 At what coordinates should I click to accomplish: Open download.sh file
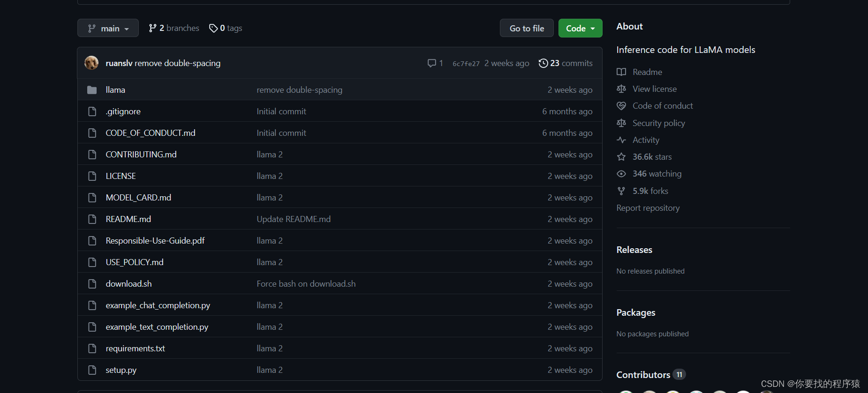[128, 283]
